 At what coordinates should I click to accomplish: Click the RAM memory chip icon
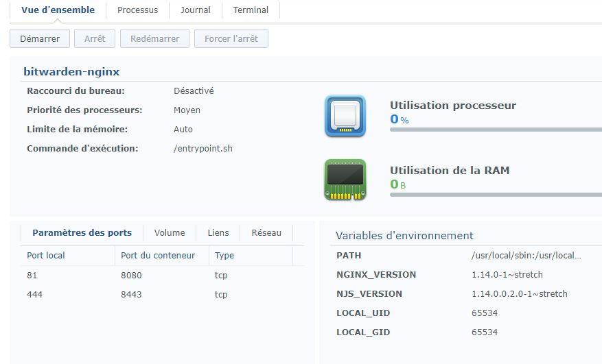tap(345, 180)
